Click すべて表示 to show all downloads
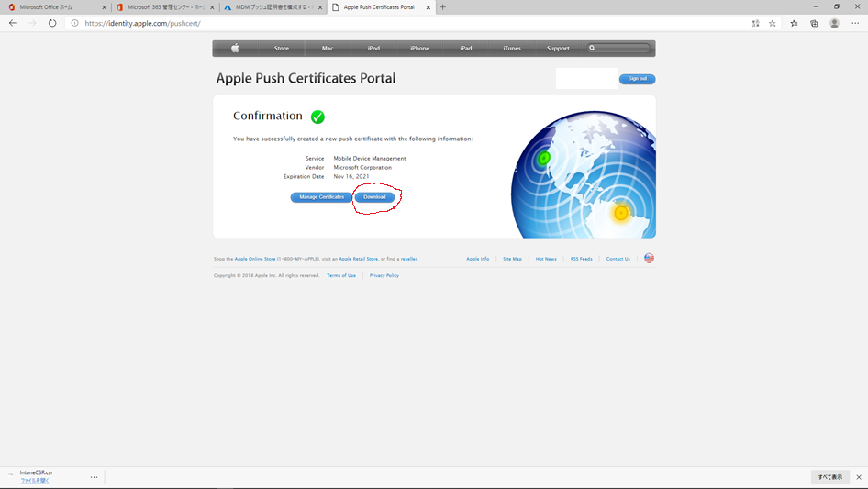The image size is (868, 489). [829, 477]
